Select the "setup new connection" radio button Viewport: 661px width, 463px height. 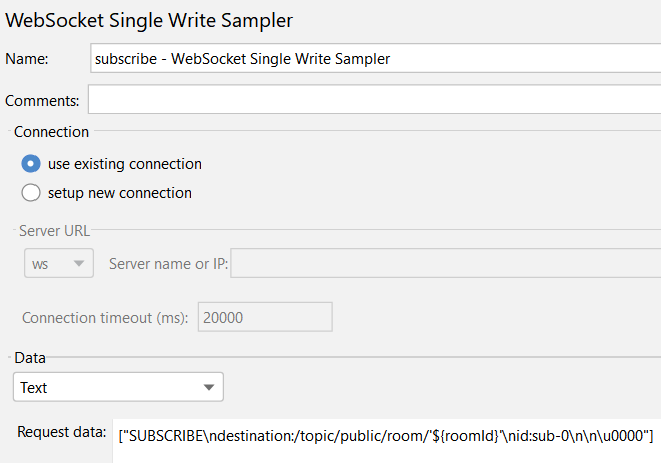(31, 193)
